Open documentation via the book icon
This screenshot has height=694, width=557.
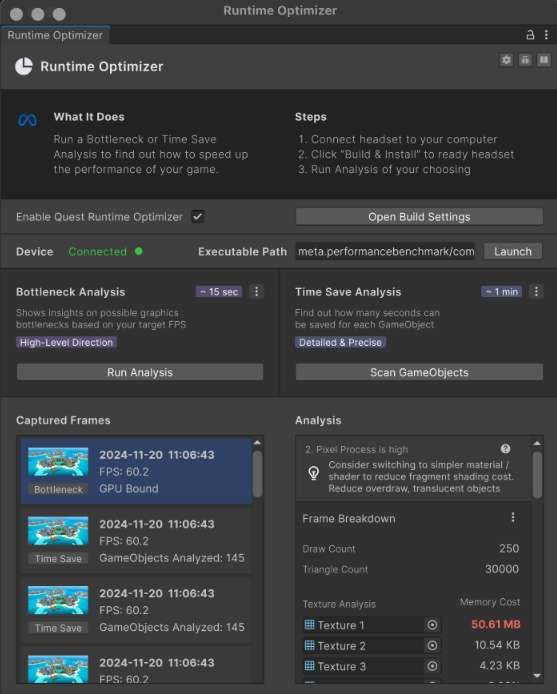(x=544, y=60)
